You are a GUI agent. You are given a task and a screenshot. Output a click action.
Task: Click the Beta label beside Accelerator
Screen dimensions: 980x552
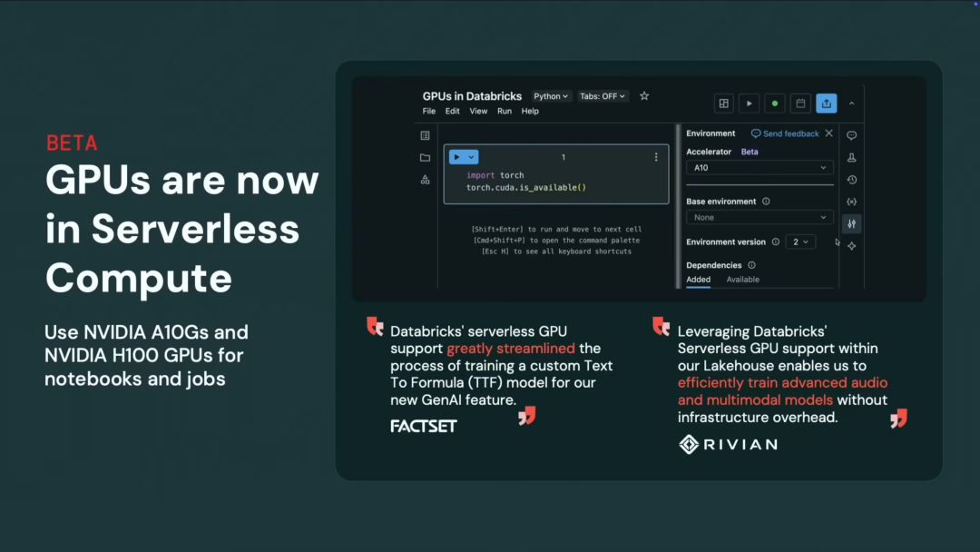(x=750, y=152)
